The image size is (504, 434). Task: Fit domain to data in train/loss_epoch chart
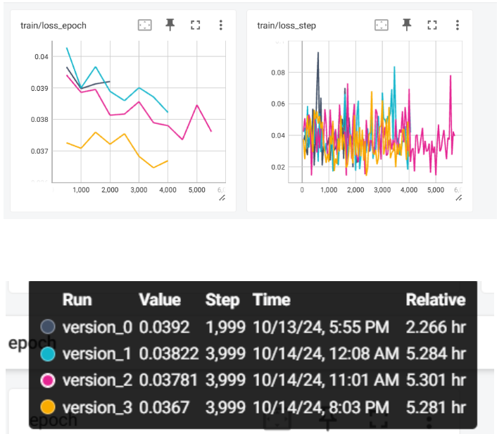coord(144,25)
